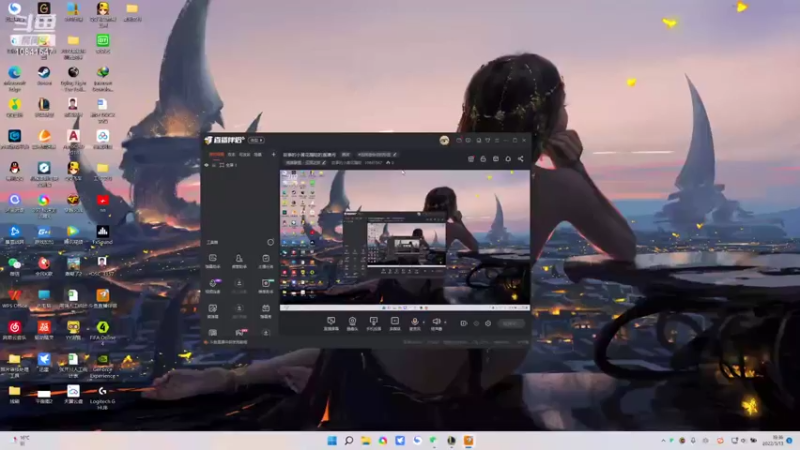Click the speaker icon in bottom toolbar
The width and height of the screenshot is (800, 450).
436,322
